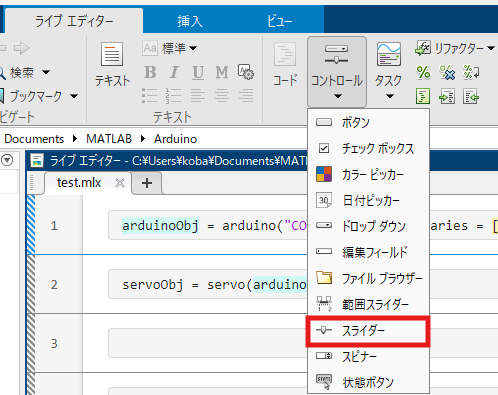
Task: Add a new document tab with plus
Action: tap(147, 183)
